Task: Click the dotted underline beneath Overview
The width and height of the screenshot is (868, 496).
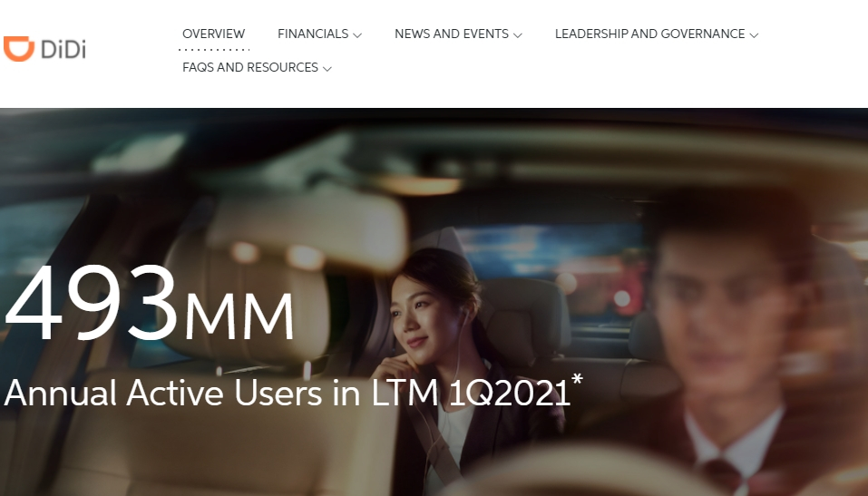Action: [x=213, y=49]
